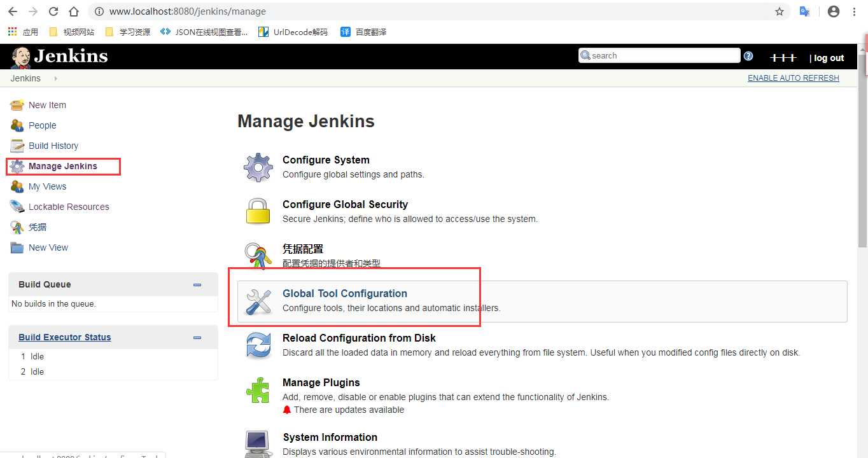This screenshot has width=868, height=458.
Task: Click executor 1 Idle row
Action: click(113, 356)
